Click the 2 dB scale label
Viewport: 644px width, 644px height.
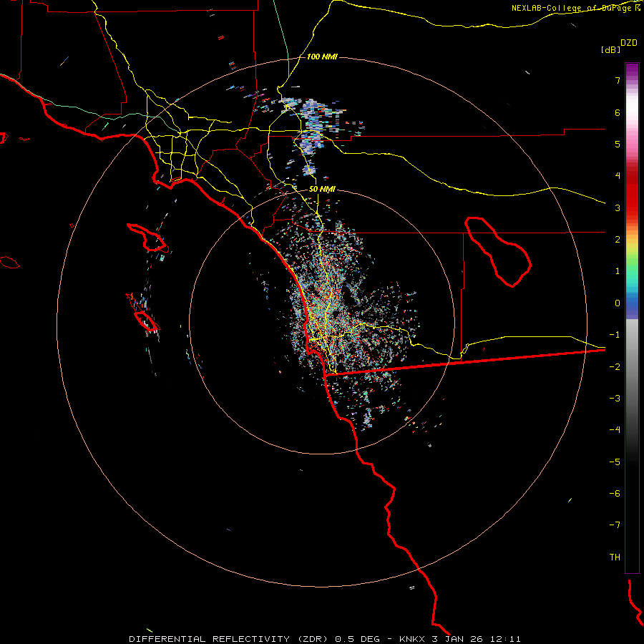coord(618,240)
